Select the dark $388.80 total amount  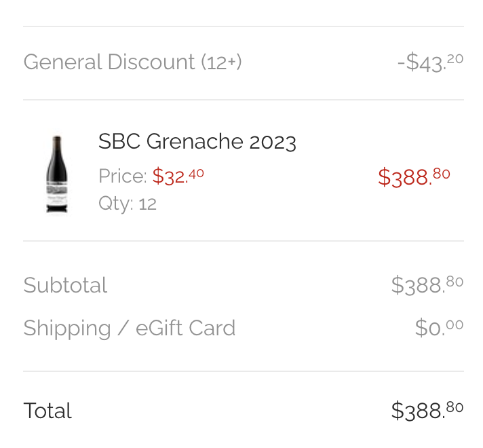click(427, 410)
